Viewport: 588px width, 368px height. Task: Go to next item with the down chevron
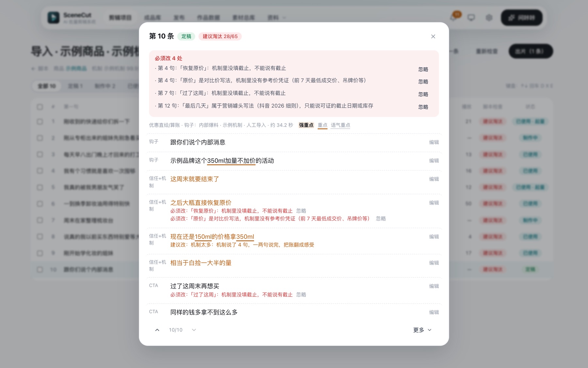pyautogui.click(x=194, y=330)
